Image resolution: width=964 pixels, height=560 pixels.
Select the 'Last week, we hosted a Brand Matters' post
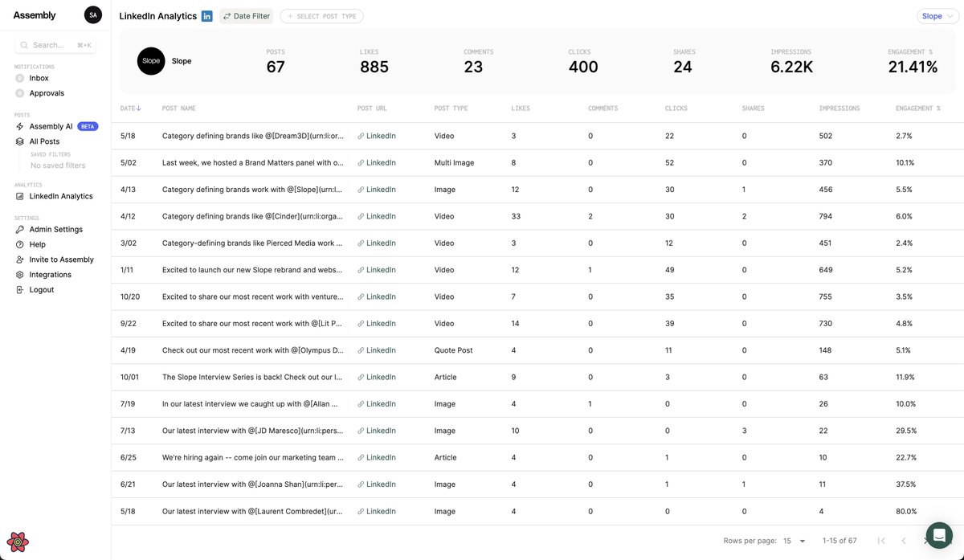tap(253, 163)
